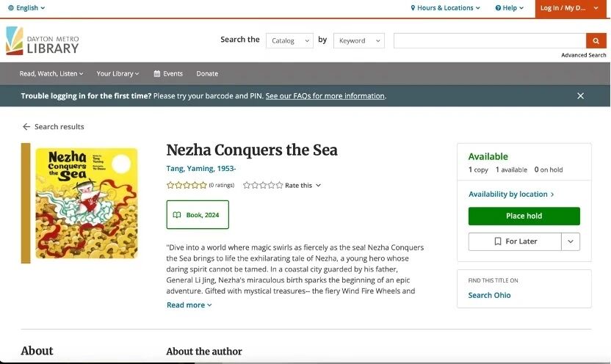Dismiss the login trouble banner
The image size is (611, 364).
pyautogui.click(x=580, y=96)
